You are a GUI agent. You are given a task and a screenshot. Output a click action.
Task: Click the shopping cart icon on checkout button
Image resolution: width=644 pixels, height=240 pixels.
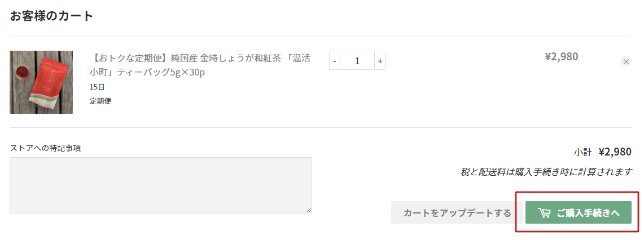click(x=544, y=213)
